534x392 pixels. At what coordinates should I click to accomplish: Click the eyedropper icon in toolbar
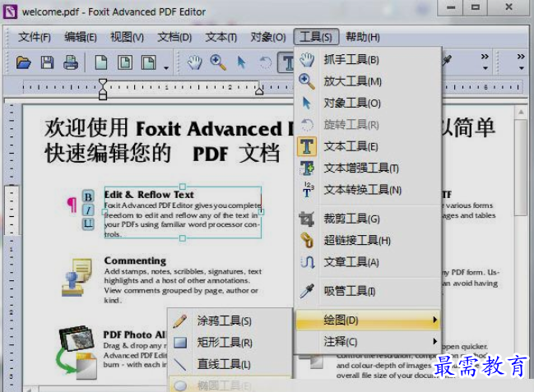(447, 61)
